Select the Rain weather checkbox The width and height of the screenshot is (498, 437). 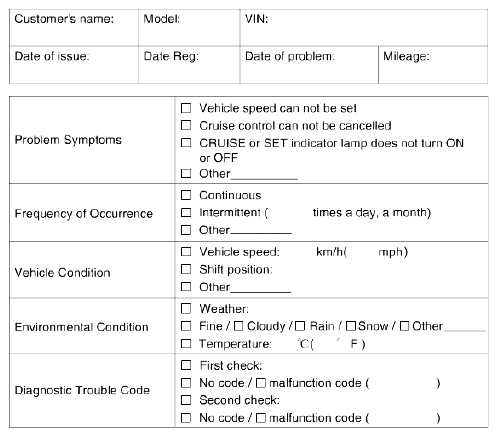pos(300,326)
